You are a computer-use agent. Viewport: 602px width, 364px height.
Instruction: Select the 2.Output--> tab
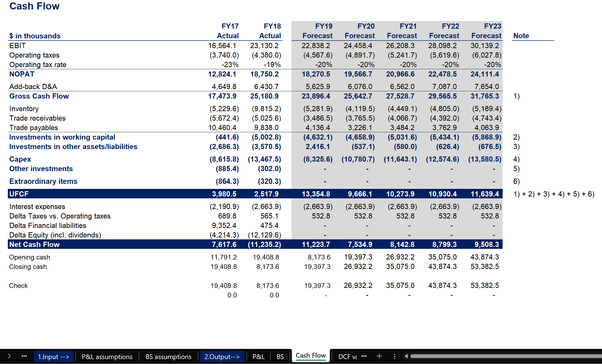click(222, 357)
